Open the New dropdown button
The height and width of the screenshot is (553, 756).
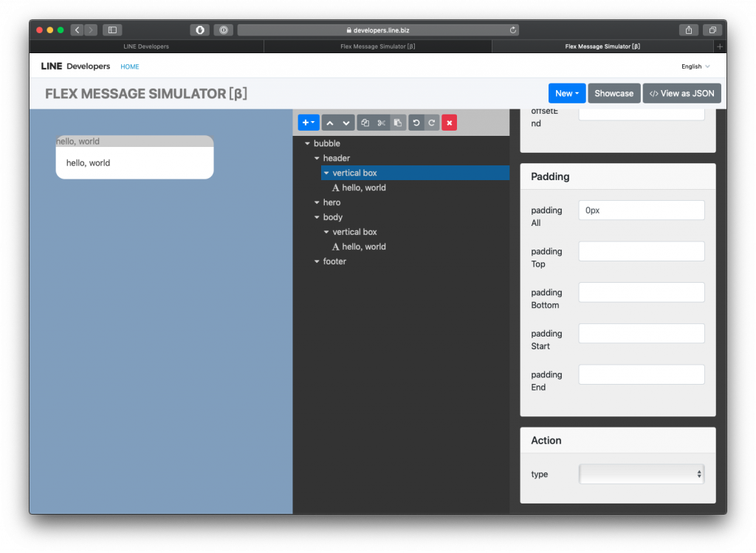[x=567, y=94]
